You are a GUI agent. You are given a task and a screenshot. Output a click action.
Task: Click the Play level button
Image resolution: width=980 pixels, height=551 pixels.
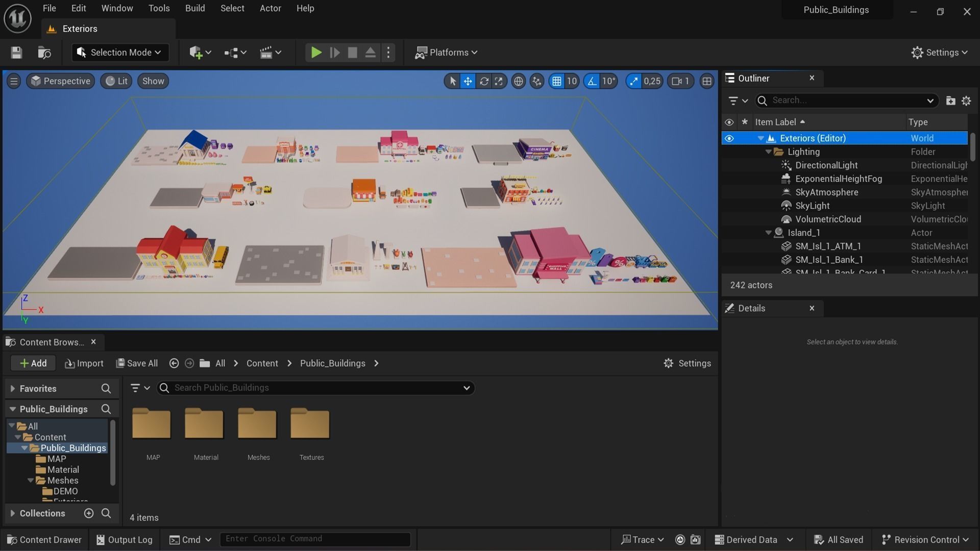point(316,53)
